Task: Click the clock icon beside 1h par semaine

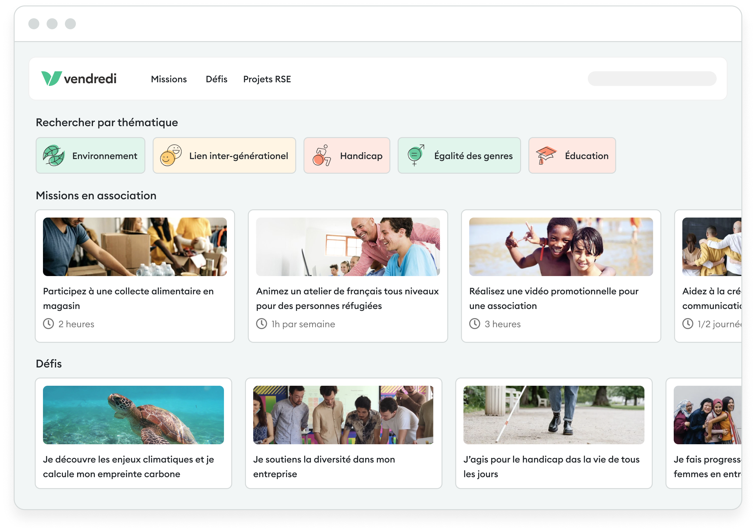Action: [262, 324]
